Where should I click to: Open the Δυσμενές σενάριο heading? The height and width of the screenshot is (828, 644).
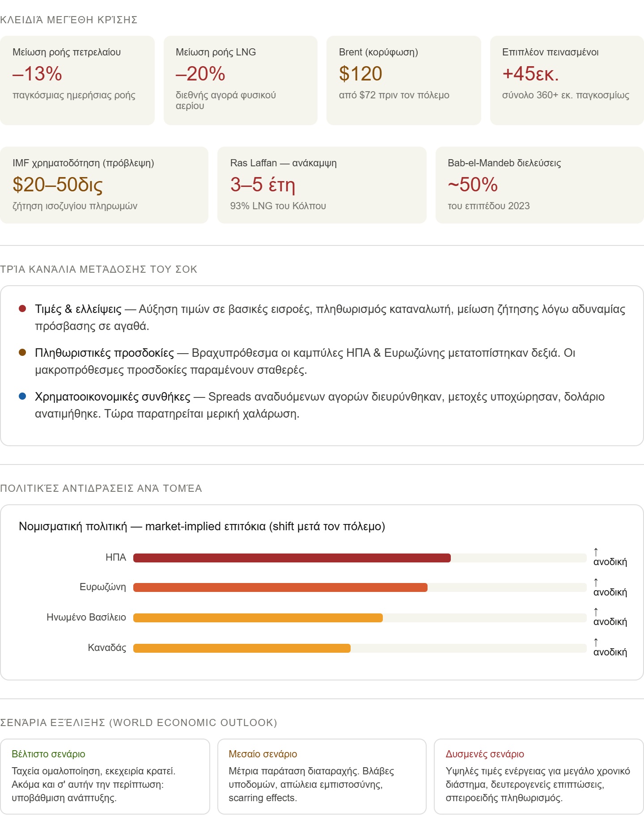point(485,754)
